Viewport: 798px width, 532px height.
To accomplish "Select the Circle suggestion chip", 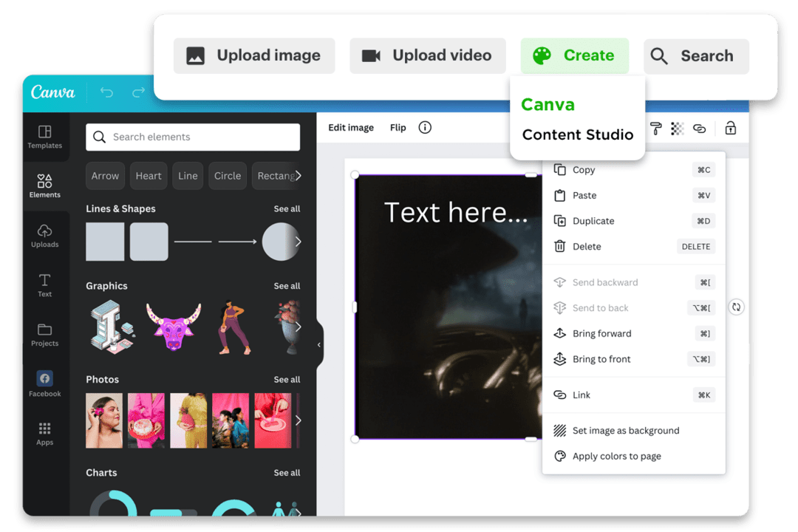I will click(x=228, y=176).
